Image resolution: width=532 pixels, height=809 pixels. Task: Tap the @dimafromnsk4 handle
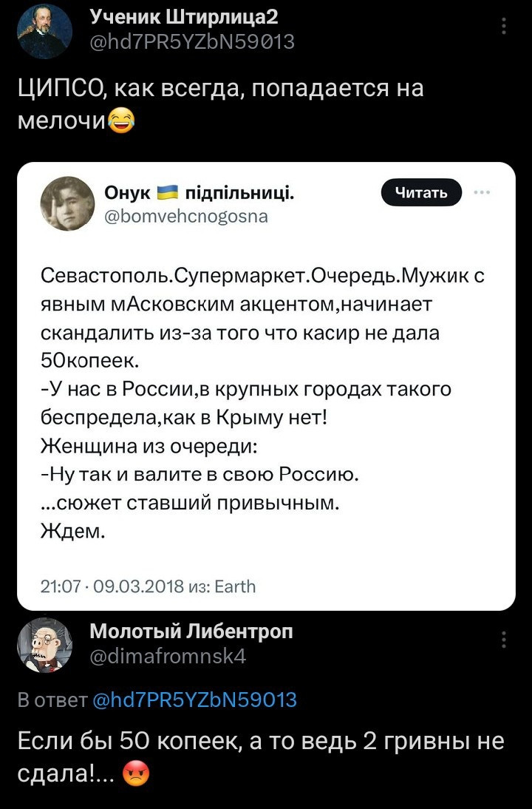click(168, 655)
